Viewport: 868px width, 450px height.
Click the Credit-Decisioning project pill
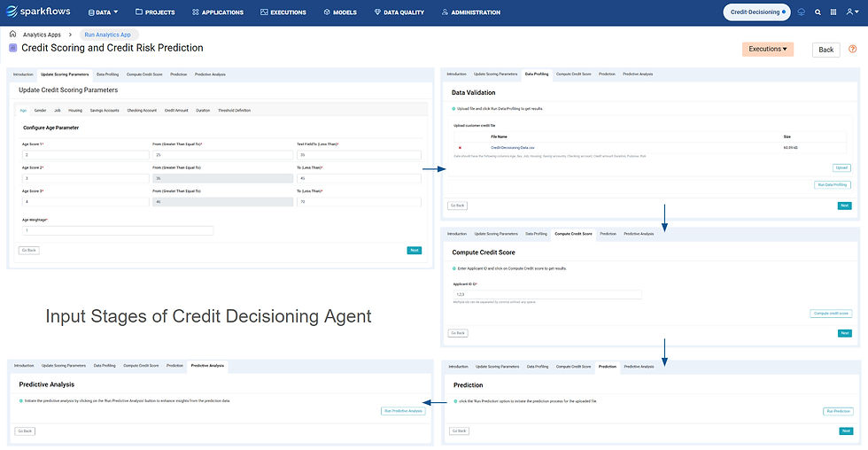(756, 12)
